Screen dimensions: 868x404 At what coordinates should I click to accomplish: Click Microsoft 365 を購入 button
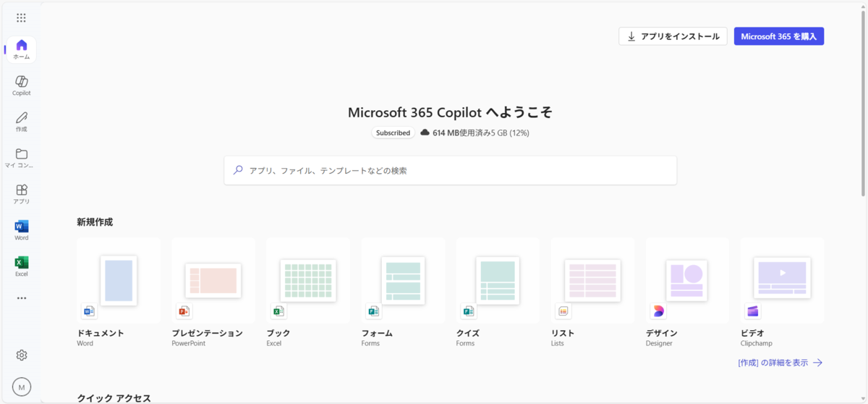tap(779, 36)
